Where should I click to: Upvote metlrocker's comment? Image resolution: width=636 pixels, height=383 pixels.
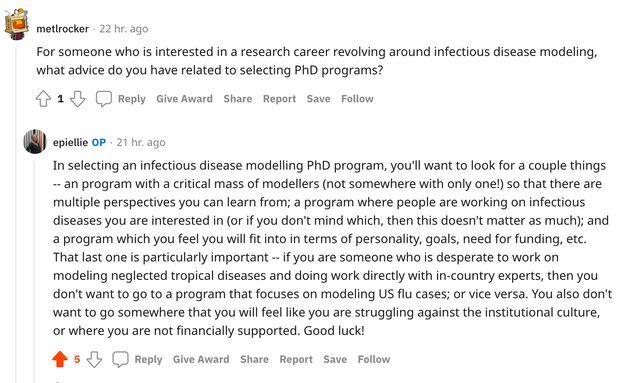(43, 99)
